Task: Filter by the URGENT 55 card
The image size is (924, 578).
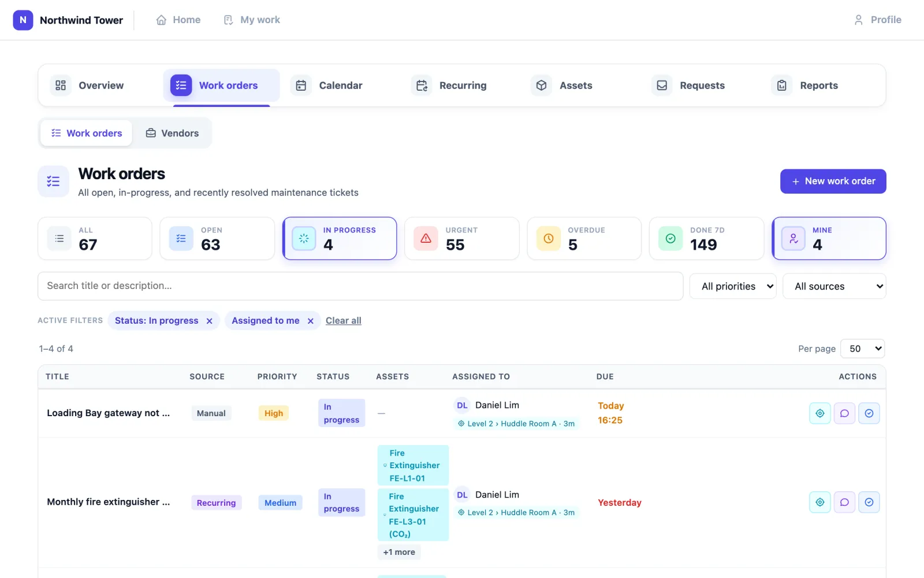Action: point(462,238)
